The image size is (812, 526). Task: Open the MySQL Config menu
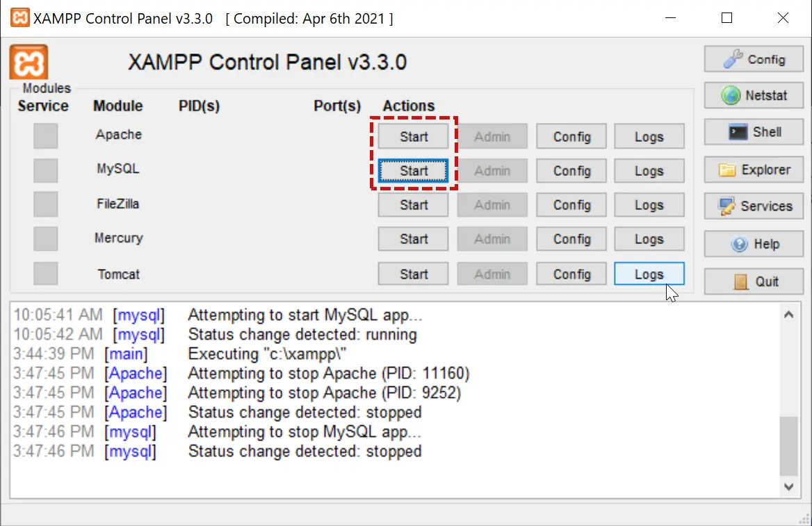pyautogui.click(x=571, y=171)
